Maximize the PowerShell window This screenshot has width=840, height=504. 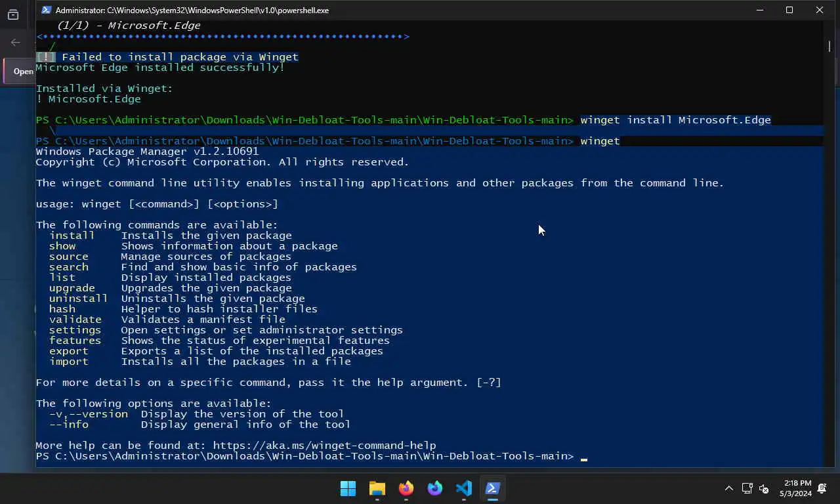pyautogui.click(x=789, y=10)
